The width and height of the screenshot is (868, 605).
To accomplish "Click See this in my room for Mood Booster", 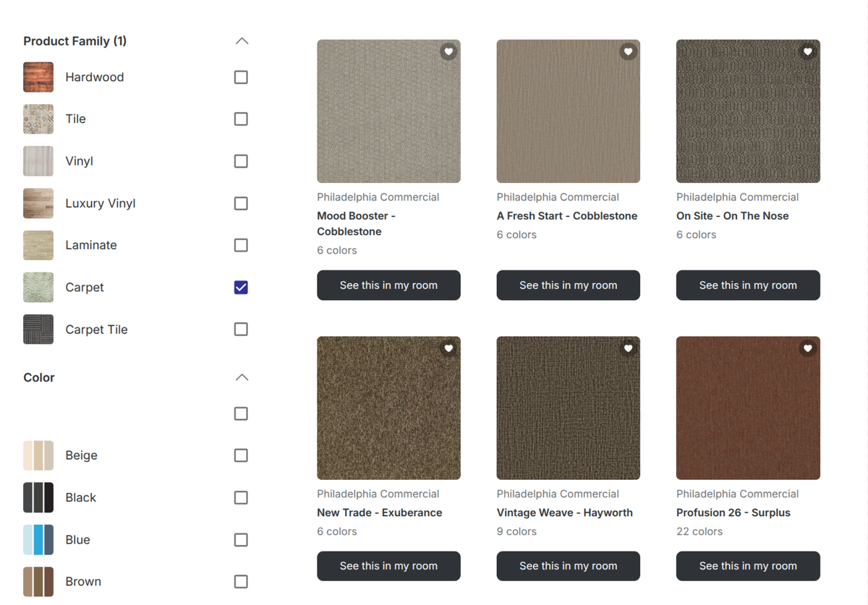I will (388, 285).
